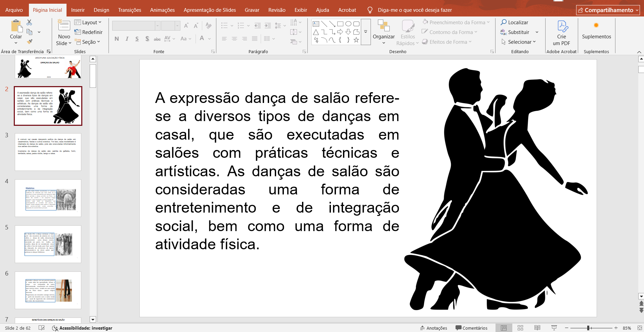
Task: Click decrease font size icon
Action: click(x=196, y=26)
